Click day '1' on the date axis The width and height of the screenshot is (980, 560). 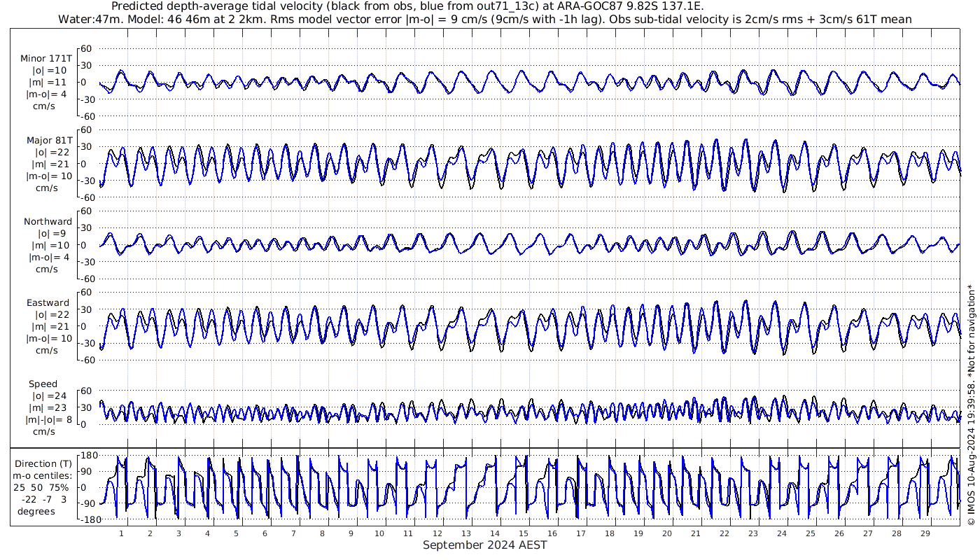[122, 533]
